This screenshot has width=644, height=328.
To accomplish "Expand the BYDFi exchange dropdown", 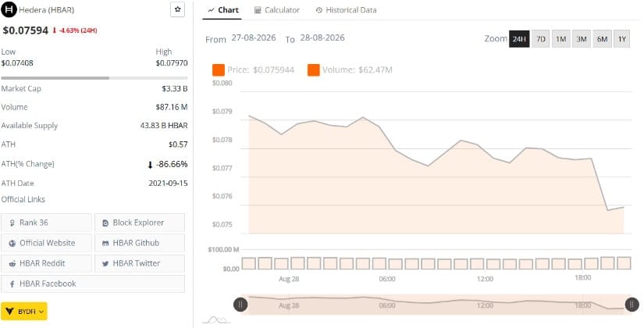I will (x=24, y=312).
